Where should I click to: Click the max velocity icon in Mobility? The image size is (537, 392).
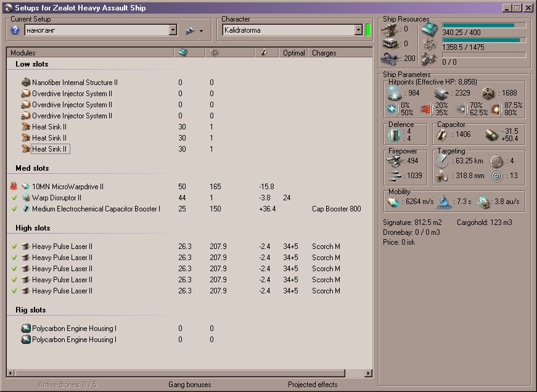pyautogui.click(x=394, y=202)
